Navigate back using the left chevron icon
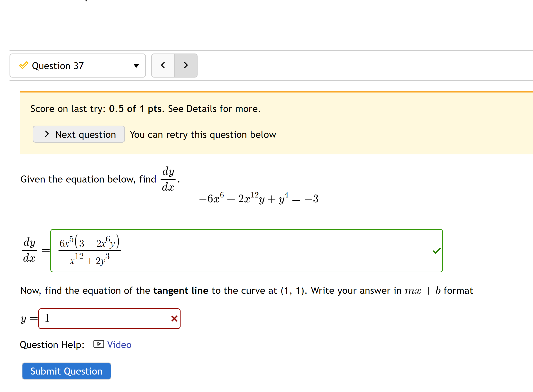 click(x=163, y=66)
